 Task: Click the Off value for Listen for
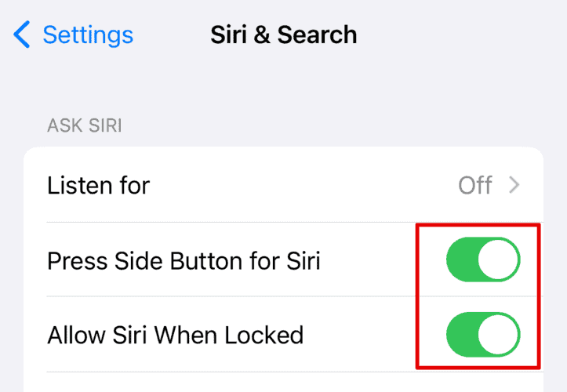tap(475, 185)
